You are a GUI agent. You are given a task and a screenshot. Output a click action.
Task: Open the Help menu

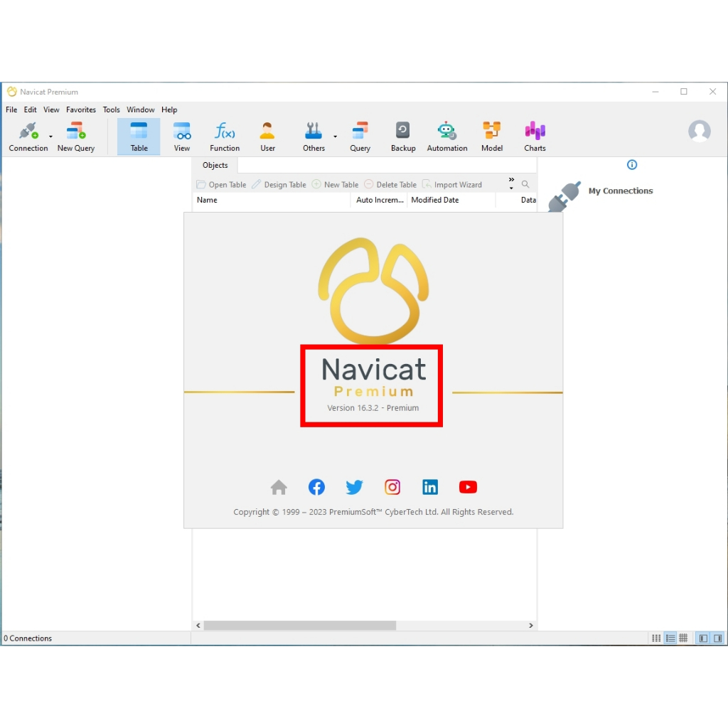tap(169, 109)
